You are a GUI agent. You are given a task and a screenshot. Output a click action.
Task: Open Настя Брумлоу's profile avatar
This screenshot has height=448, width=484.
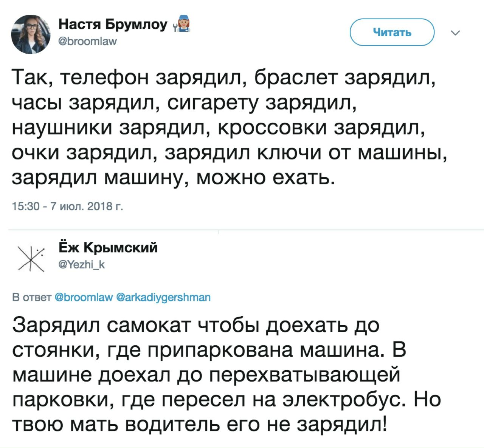[31, 34]
